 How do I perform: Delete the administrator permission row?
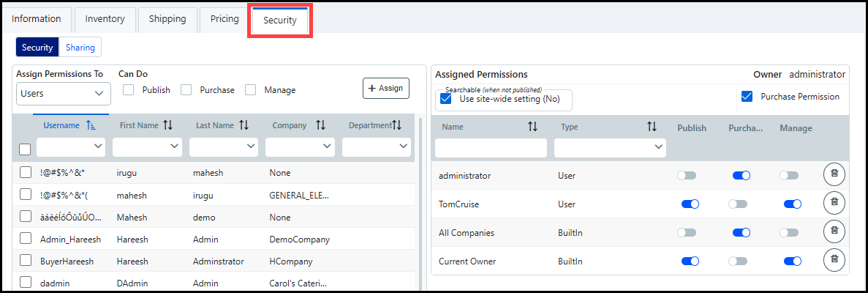(x=834, y=175)
